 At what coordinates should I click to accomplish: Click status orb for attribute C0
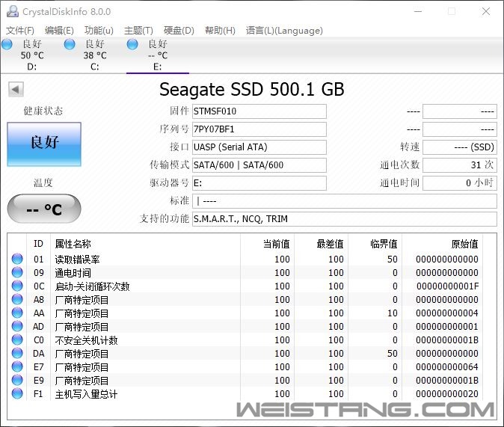pos(17,340)
